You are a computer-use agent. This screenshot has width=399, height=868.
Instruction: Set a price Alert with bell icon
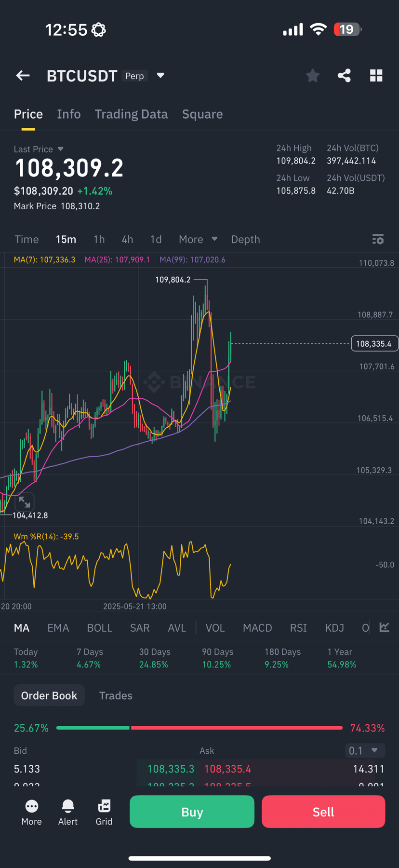(68, 813)
